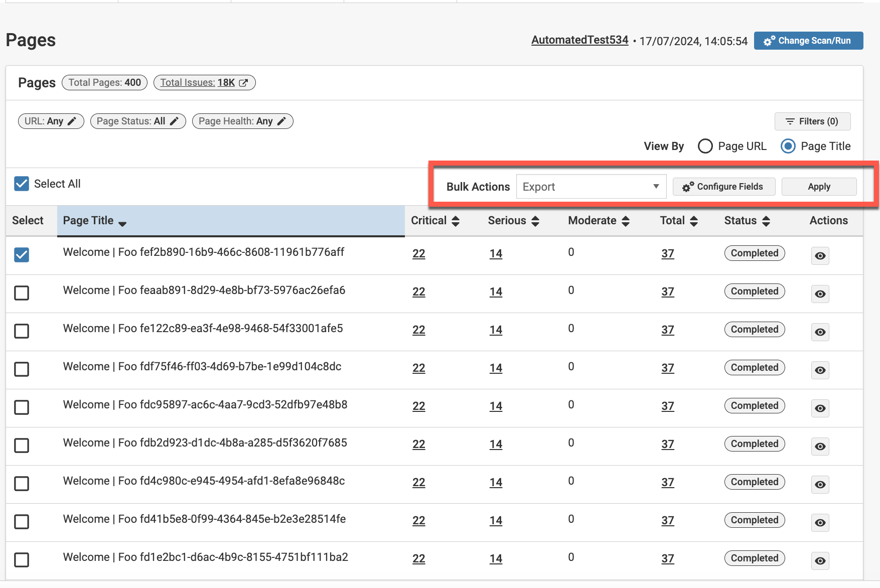Check the box for Foo feaab891 row
The width and height of the screenshot is (880, 588).
pyautogui.click(x=22, y=293)
